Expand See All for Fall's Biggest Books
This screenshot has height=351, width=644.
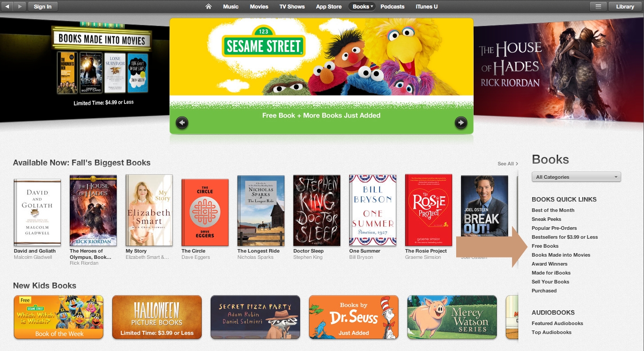tap(508, 164)
